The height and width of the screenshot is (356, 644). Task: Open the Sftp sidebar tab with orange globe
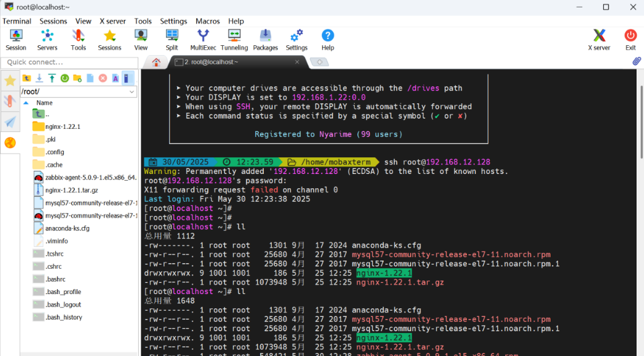pos(10,143)
